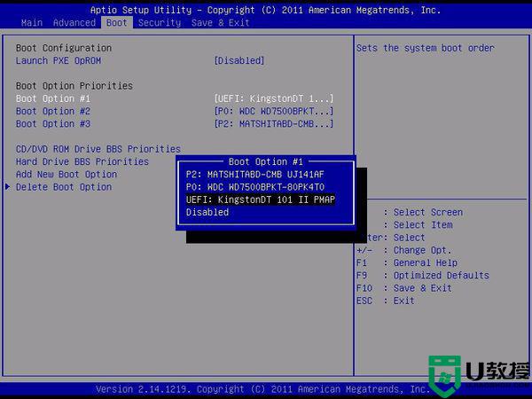Open Boot Option #1 value KingstonDT
Screen dimensions: 532x399
tap(274, 98)
